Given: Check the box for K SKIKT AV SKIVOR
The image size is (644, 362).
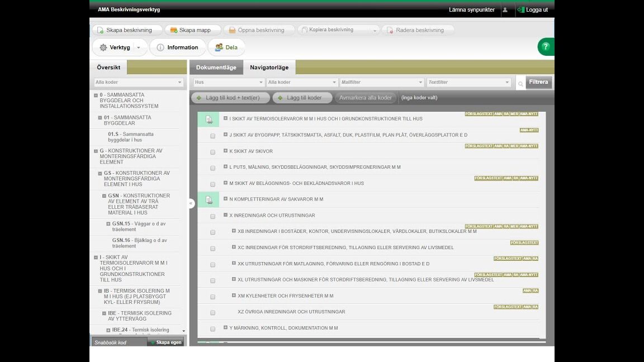Looking at the screenshot, I should [x=213, y=152].
